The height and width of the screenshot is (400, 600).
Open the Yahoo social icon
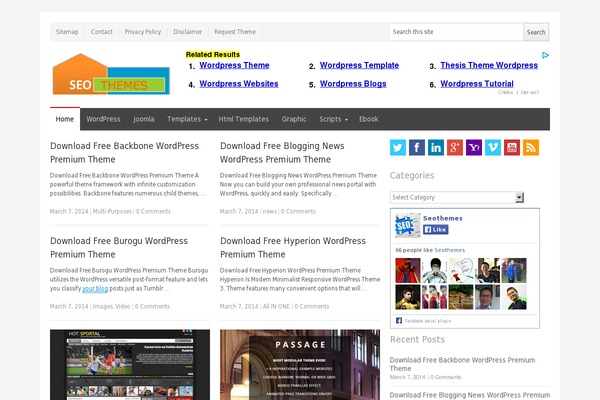[x=474, y=147]
